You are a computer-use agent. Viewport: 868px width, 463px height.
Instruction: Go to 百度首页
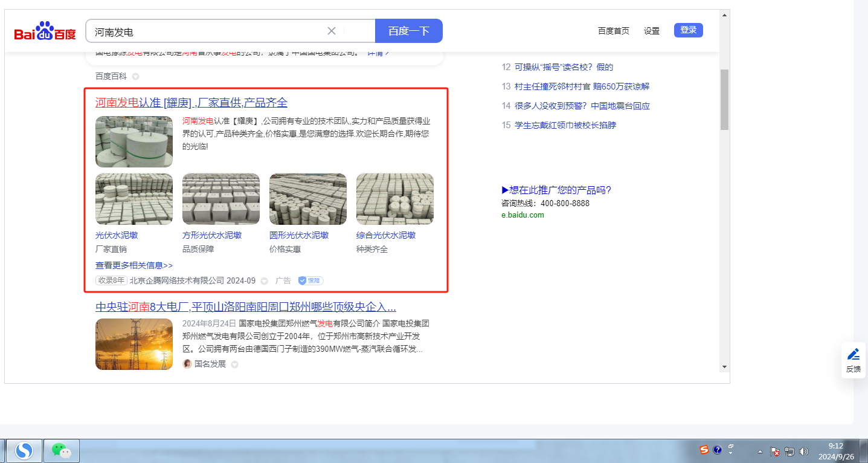(614, 31)
